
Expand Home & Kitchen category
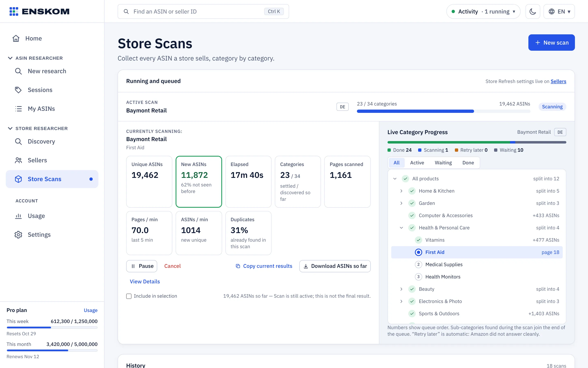pos(401,191)
